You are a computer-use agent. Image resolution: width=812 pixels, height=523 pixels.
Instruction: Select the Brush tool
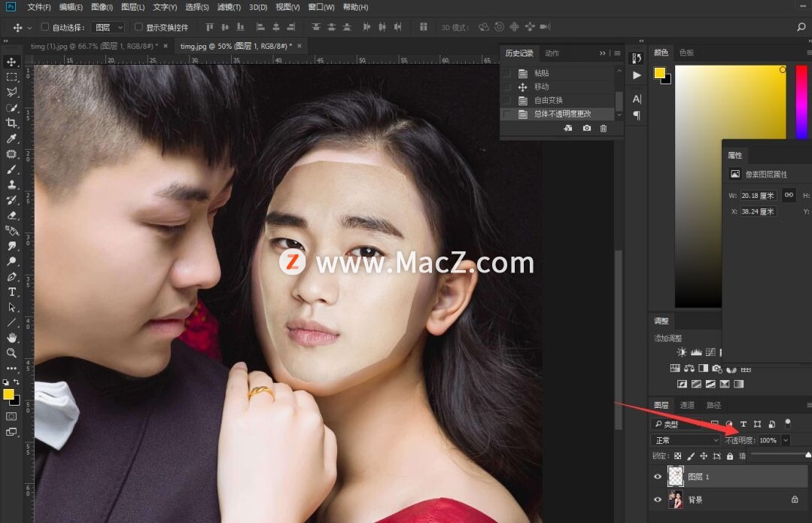coord(11,169)
